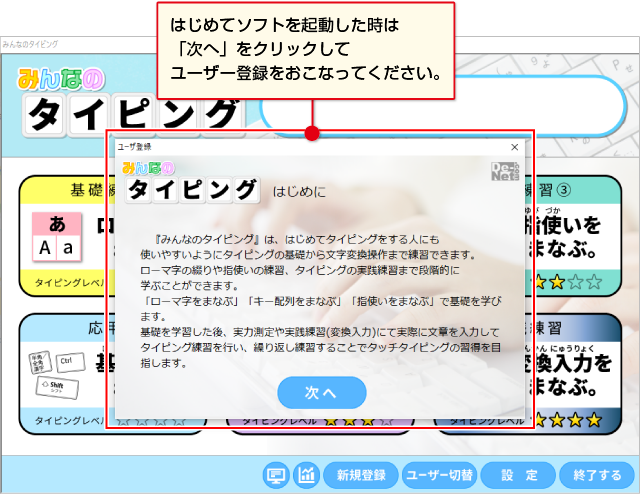Image resolution: width=640 pixels, height=494 pixels.
Task: Open 設定 in the bottom bar
Action: 518,475
